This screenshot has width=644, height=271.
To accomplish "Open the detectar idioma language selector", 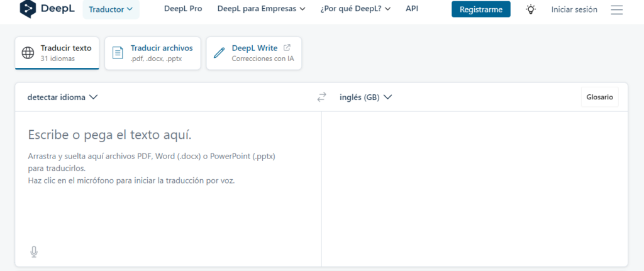I will coord(62,97).
